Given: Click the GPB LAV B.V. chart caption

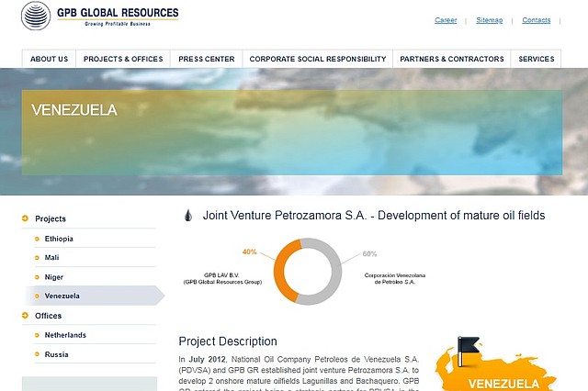Looking at the screenshot, I should [x=222, y=279].
